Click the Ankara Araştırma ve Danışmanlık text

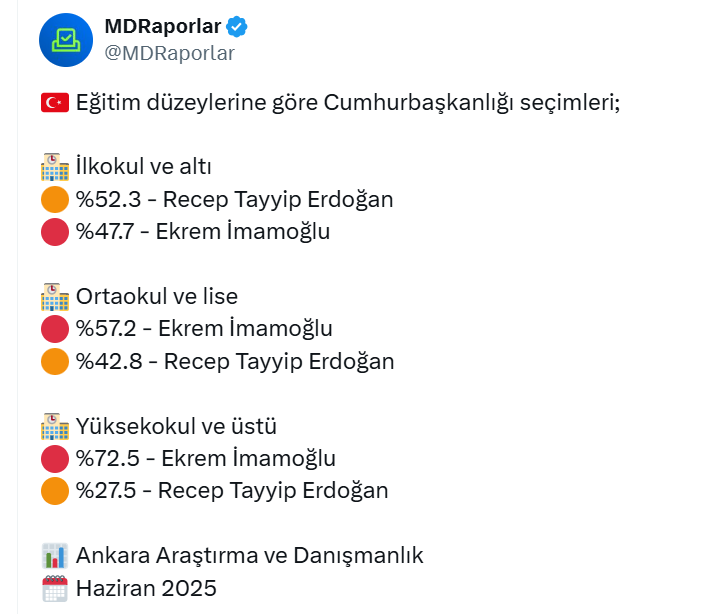(x=250, y=556)
